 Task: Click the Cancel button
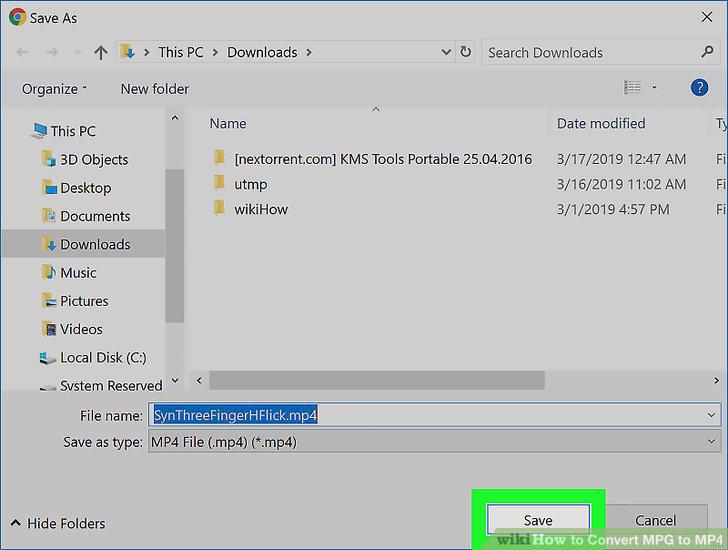pyautogui.click(x=655, y=520)
